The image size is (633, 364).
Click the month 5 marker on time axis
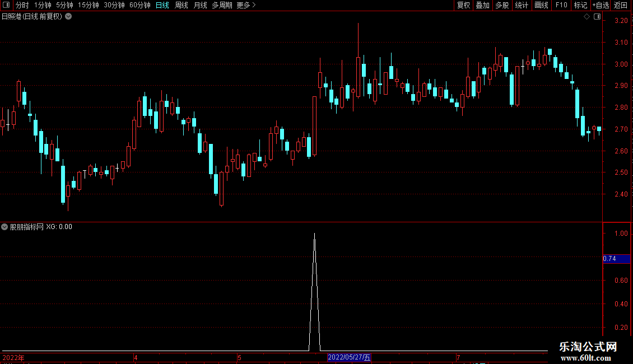[239, 357]
